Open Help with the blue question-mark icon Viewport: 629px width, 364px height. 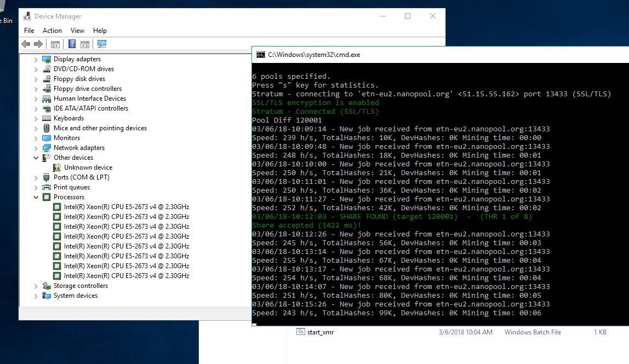[72, 44]
